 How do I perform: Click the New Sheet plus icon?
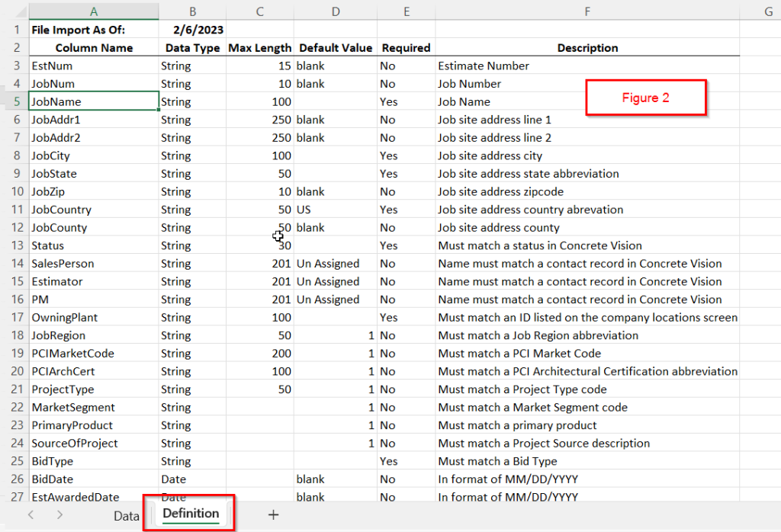[x=273, y=515]
